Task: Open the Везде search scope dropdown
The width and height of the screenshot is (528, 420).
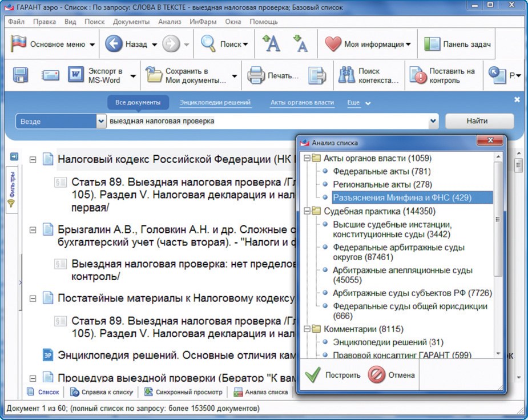Action: tap(101, 121)
